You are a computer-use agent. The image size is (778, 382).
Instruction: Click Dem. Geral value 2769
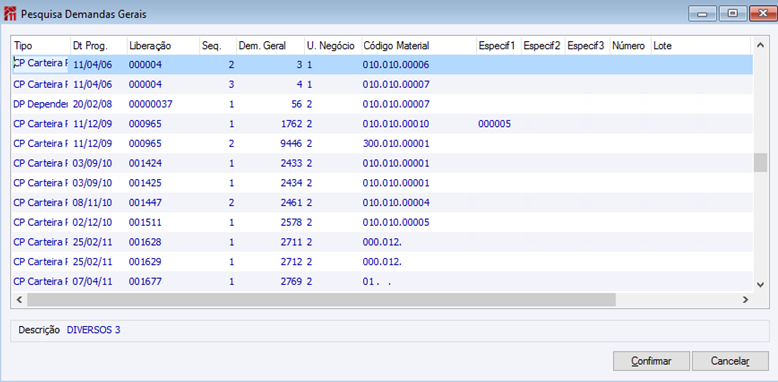point(292,281)
